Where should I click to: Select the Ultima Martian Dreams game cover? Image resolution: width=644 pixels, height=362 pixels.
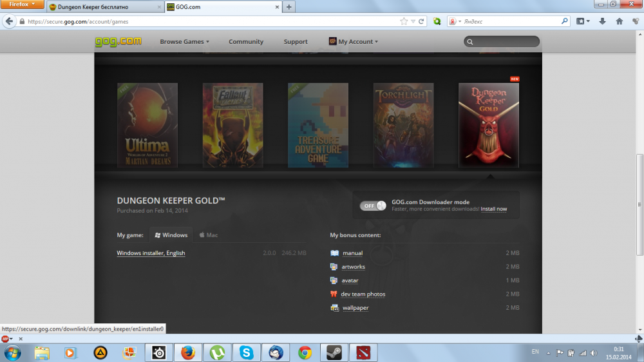[x=147, y=126]
